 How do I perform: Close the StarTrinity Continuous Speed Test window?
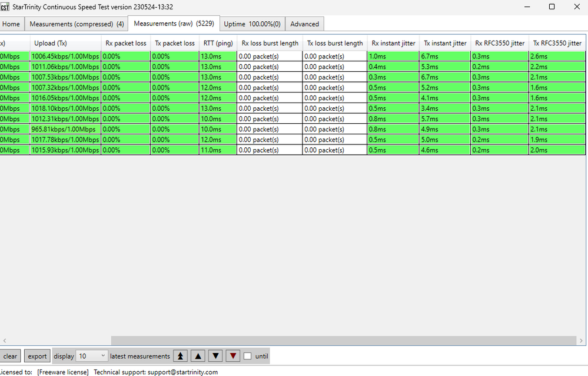(577, 6)
